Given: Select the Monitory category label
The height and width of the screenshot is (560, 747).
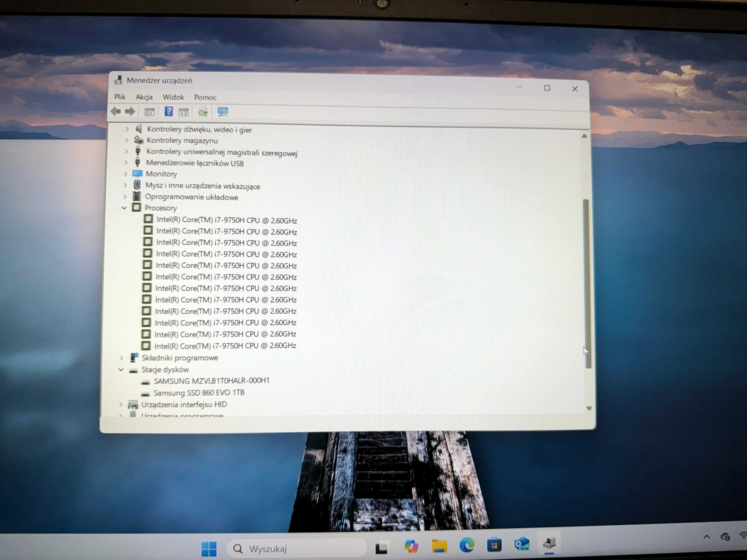Looking at the screenshot, I should coord(161,174).
